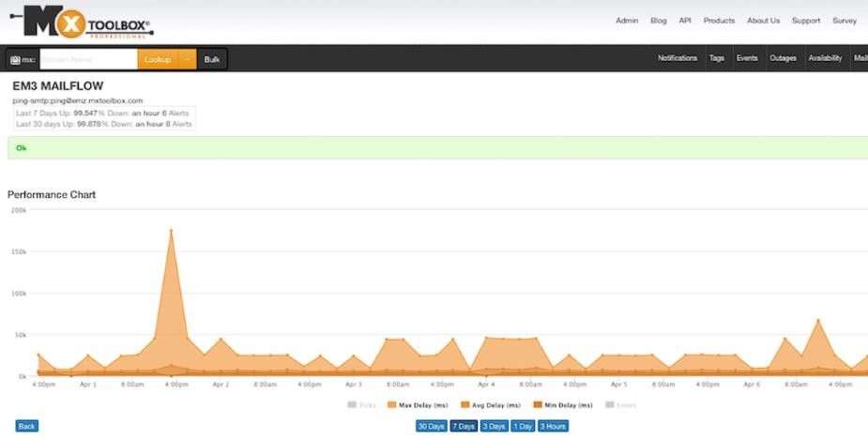868x439 pixels.
Task: Switch to the Outages tab
Action: coord(783,58)
